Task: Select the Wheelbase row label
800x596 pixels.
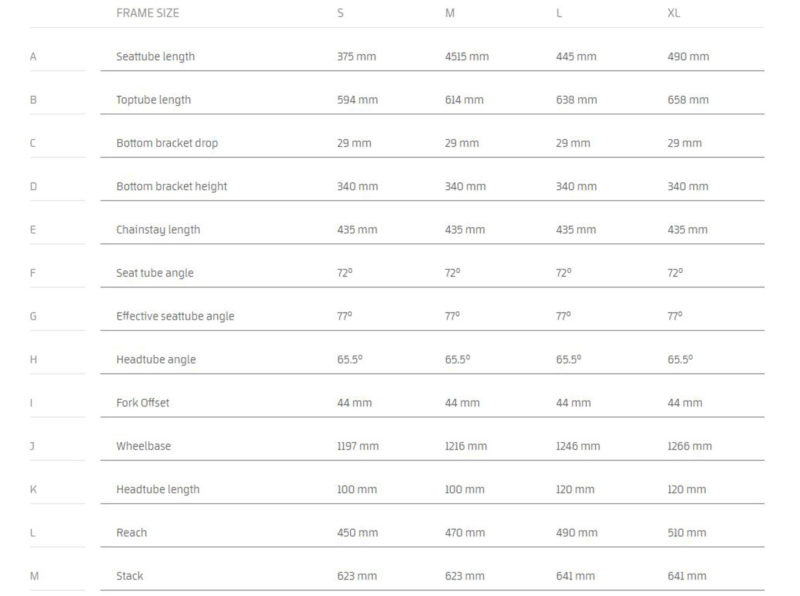Action: click(143, 446)
